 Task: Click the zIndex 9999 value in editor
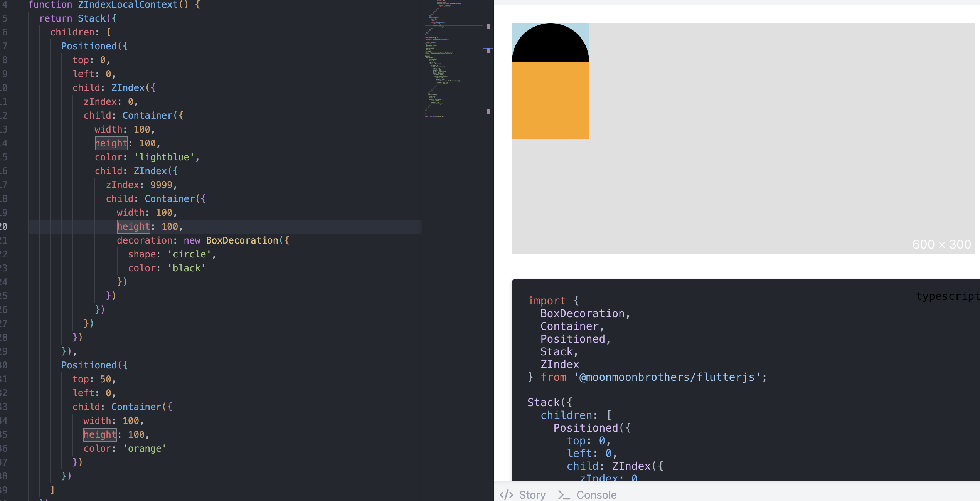pos(161,185)
